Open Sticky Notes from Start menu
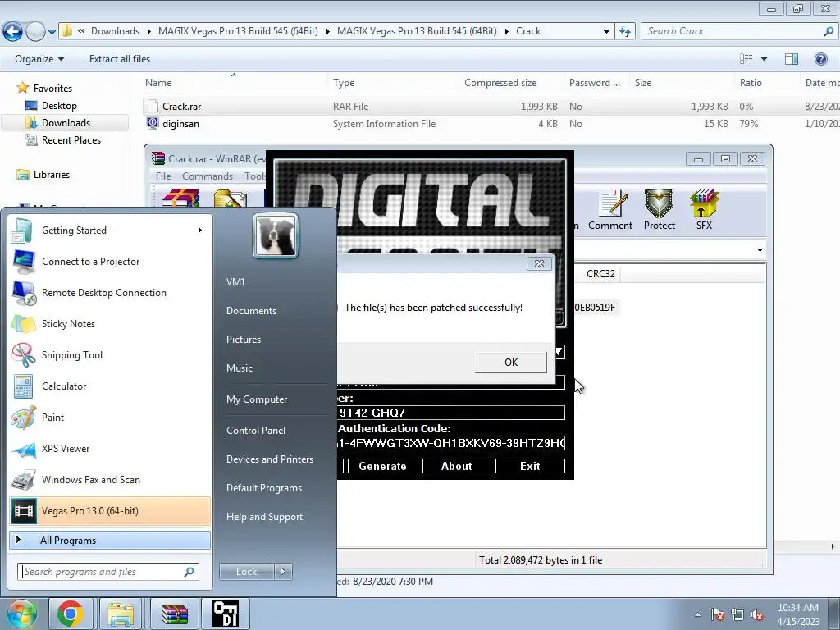Viewport: 840px width, 630px height. pyautogui.click(x=110, y=323)
